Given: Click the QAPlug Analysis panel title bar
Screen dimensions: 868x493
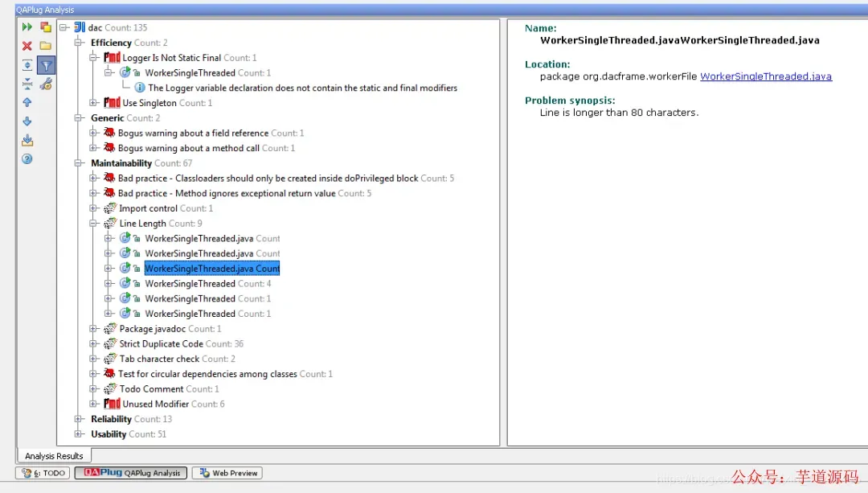Looking at the screenshot, I should coord(442,10).
